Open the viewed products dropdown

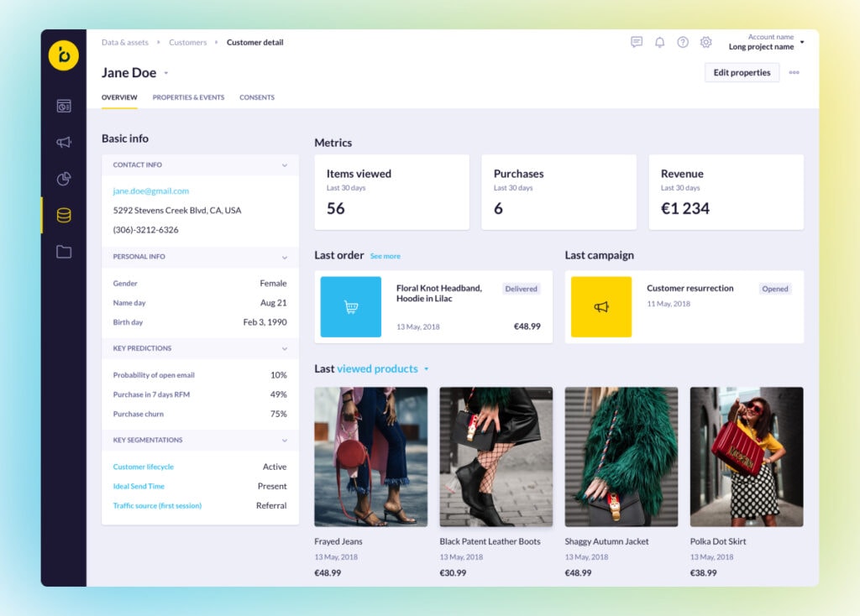pos(426,368)
